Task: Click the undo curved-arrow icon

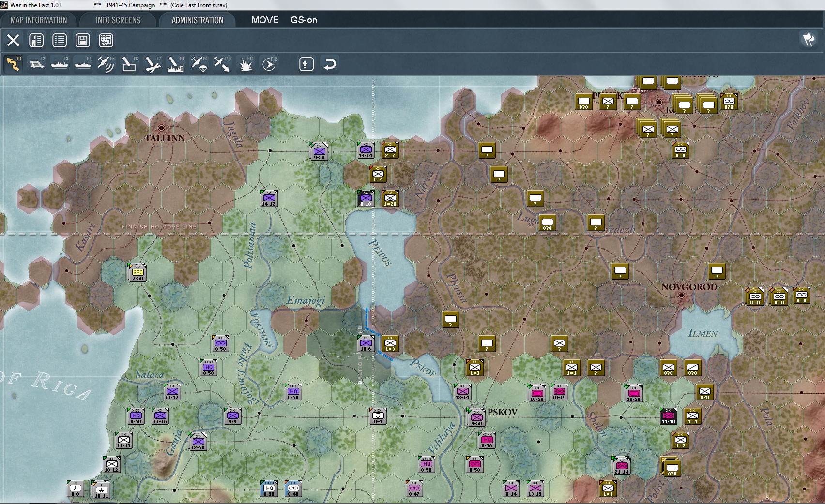Action: 330,64
